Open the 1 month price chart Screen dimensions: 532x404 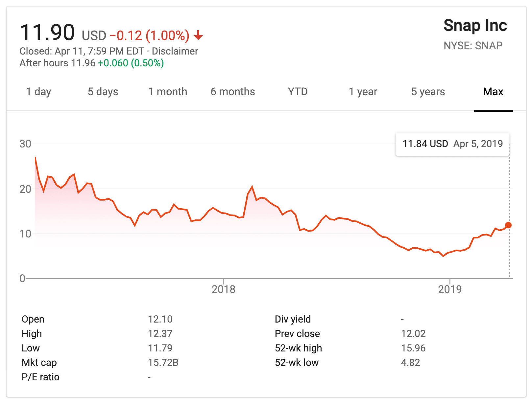coord(168,92)
